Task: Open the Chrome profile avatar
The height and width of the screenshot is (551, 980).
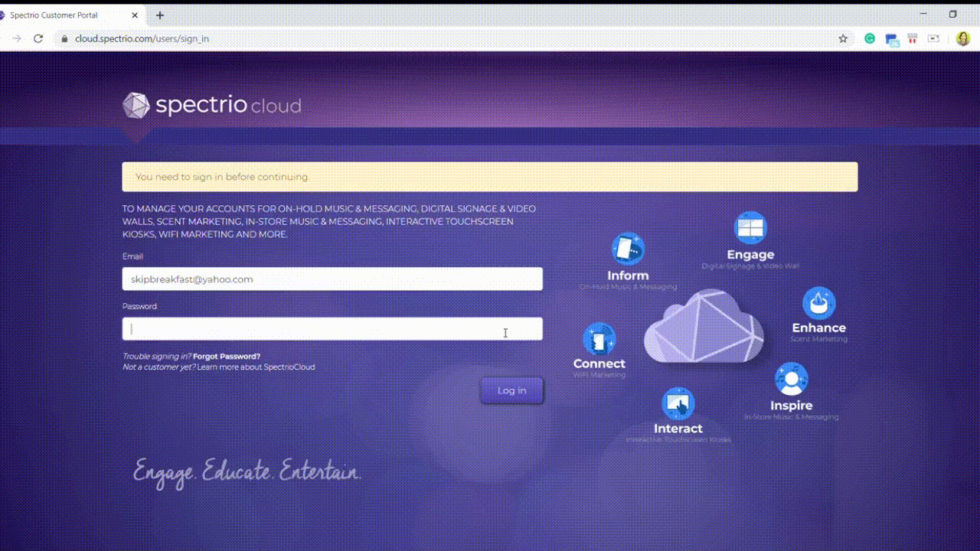Action: coord(962,38)
